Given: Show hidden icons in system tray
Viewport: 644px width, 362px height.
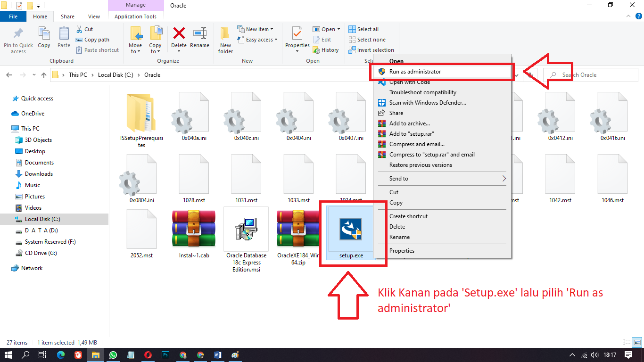Looking at the screenshot, I should (572, 355).
